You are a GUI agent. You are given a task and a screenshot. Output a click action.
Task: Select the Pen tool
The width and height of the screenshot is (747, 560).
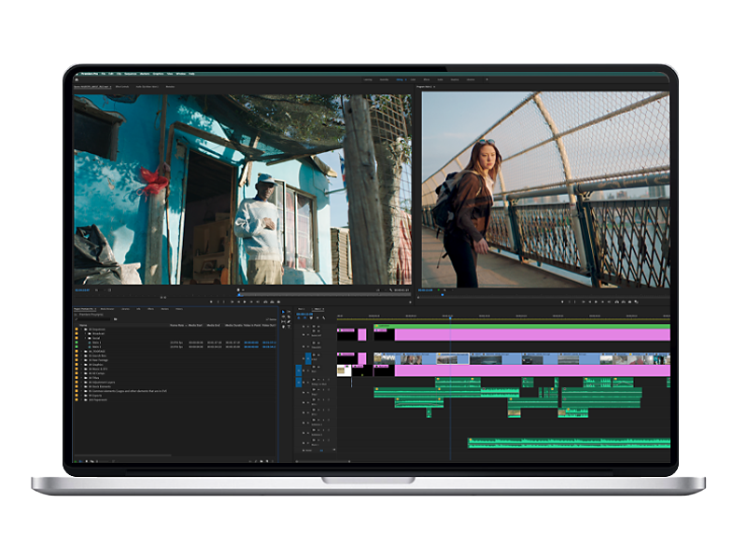coord(289,322)
